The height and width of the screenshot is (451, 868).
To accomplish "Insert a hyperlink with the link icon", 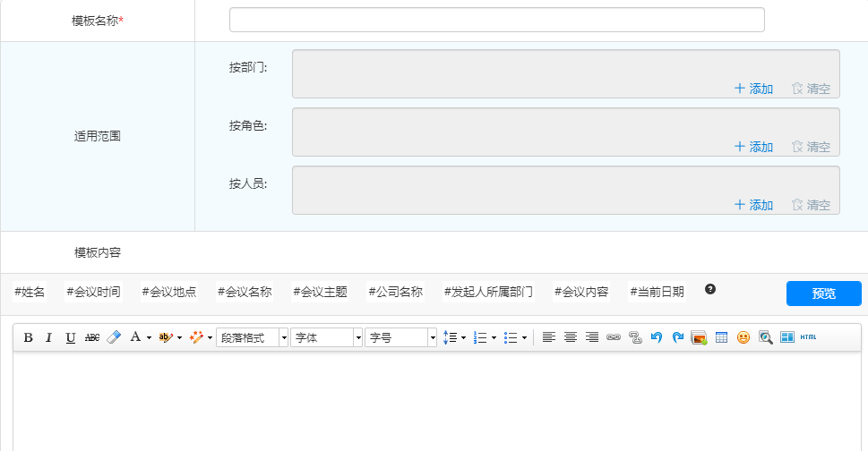I will coord(614,337).
